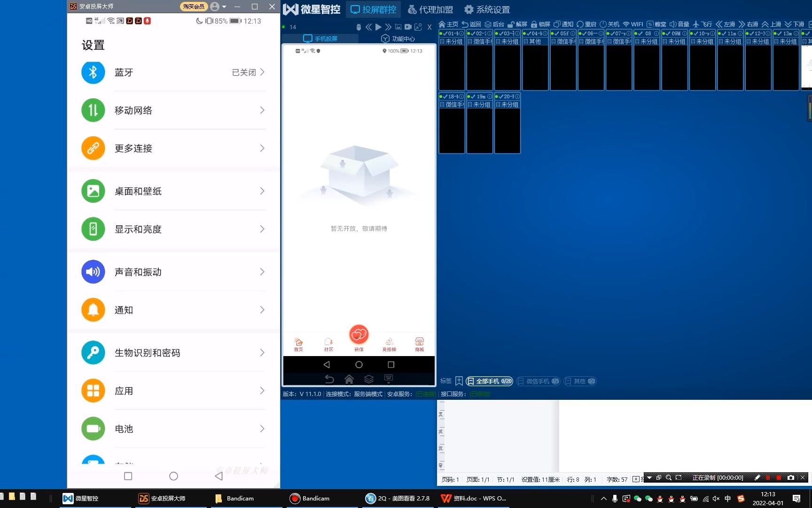Open notifications with the 通知 command
812x508 pixels.
(563, 24)
